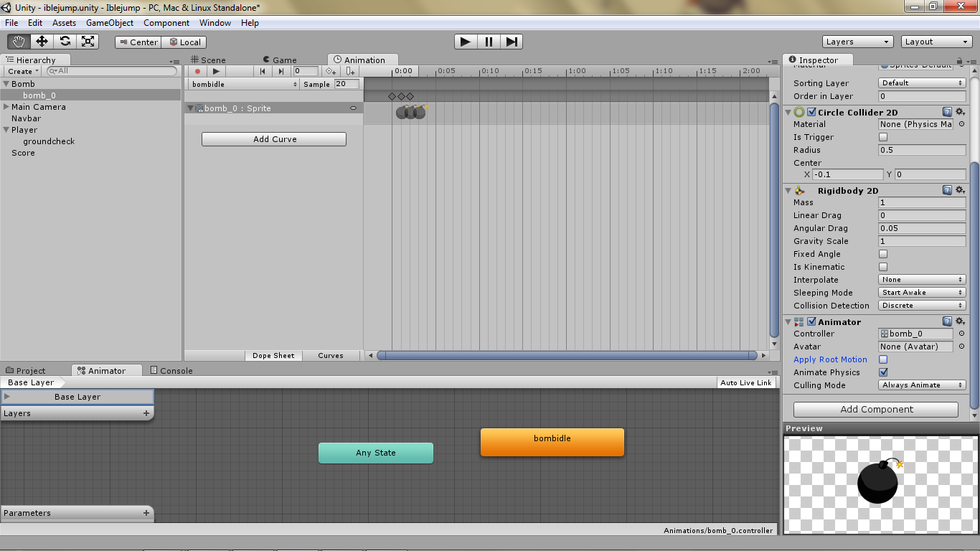
Task: Open the Sleeping Mode dropdown
Action: coord(921,292)
